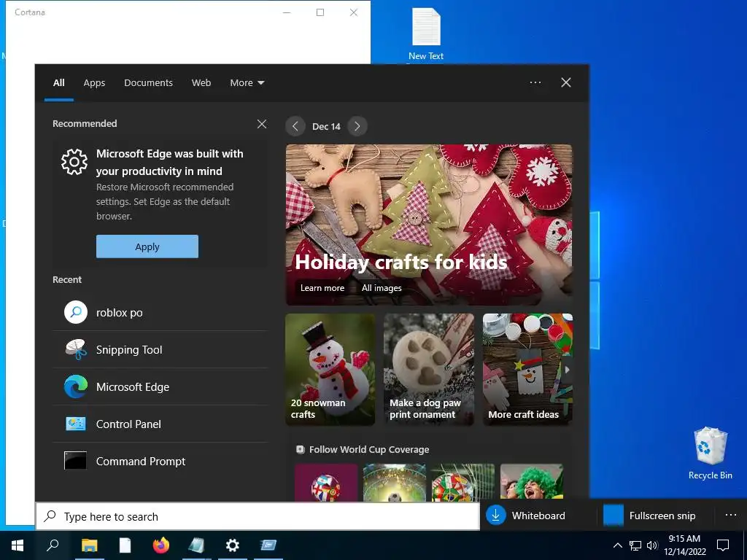The width and height of the screenshot is (747, 560).
Task: Close the Cortana window
Action: pos(354,12)
